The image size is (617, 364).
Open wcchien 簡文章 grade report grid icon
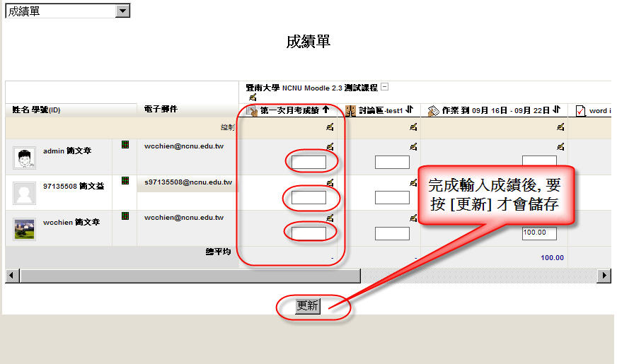(125, 216)
